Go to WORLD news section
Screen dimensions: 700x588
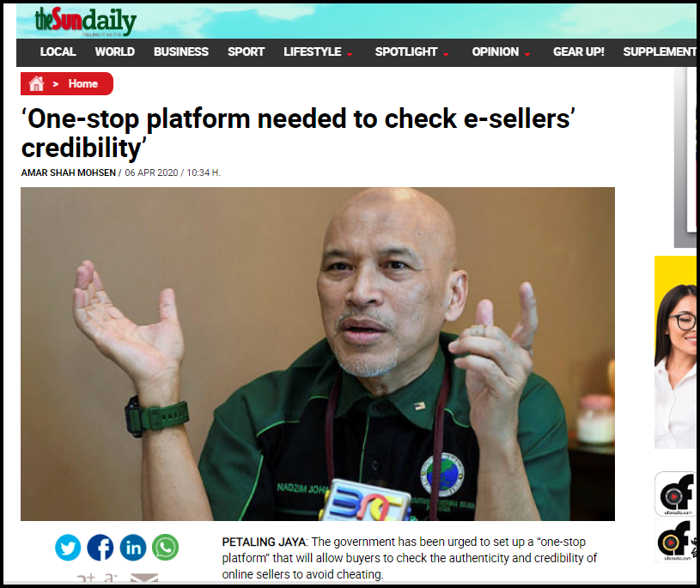[x=115, y=52]
